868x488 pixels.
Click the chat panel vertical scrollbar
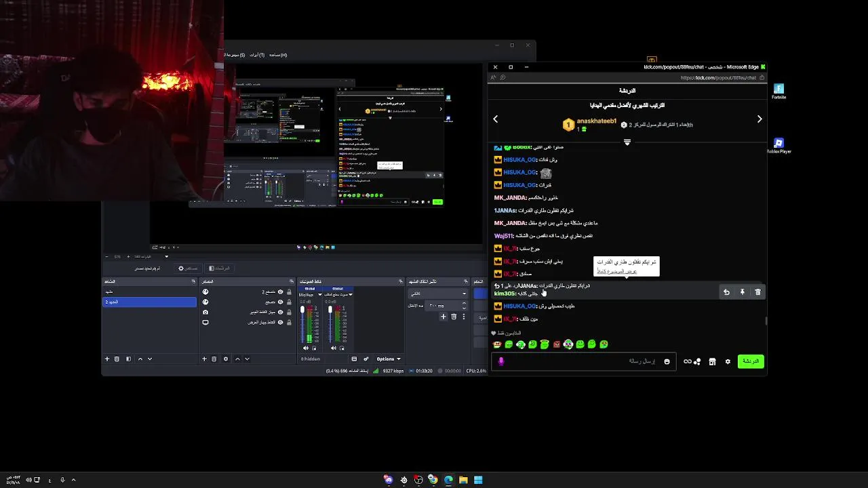766,321
